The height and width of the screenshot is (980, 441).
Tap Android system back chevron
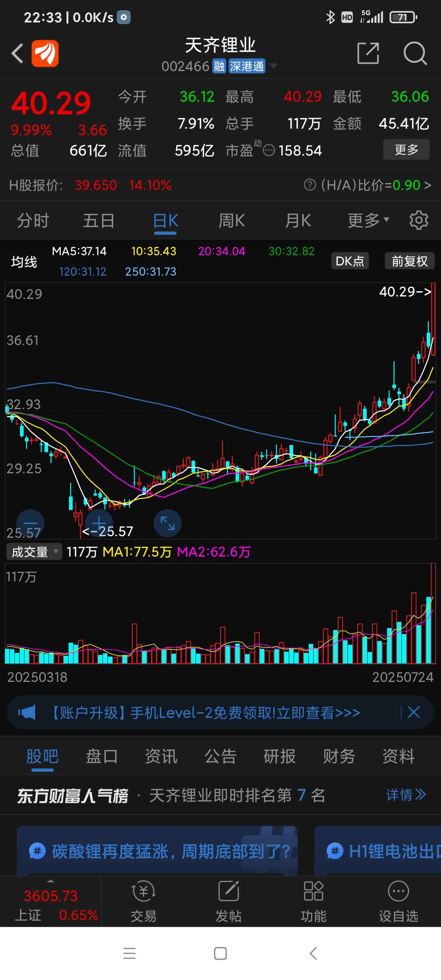point(313,953)
